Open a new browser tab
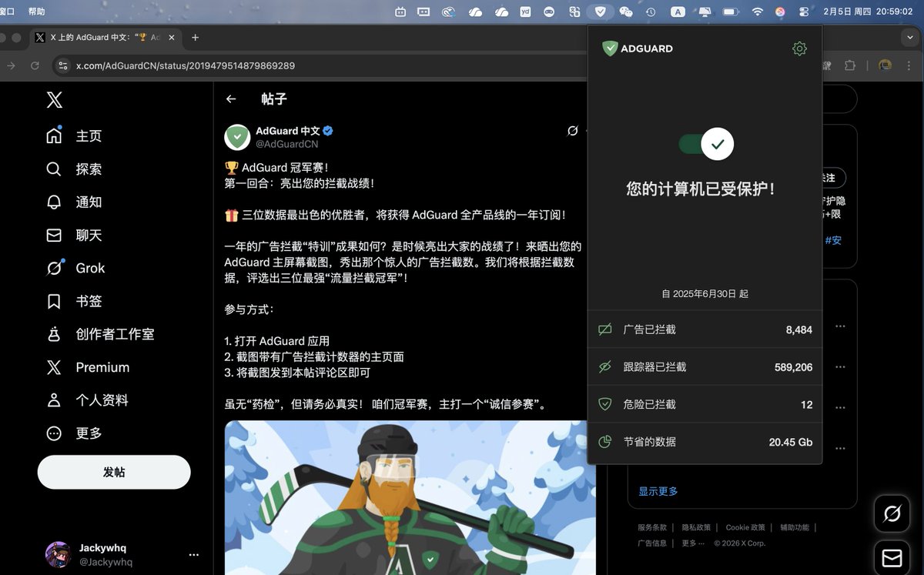Screen dimensions: 924x575 click(x=195, y=37)
